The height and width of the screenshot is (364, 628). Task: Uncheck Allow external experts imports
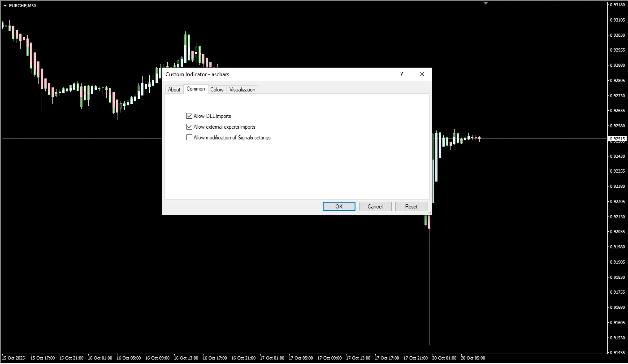coord(189,127)
